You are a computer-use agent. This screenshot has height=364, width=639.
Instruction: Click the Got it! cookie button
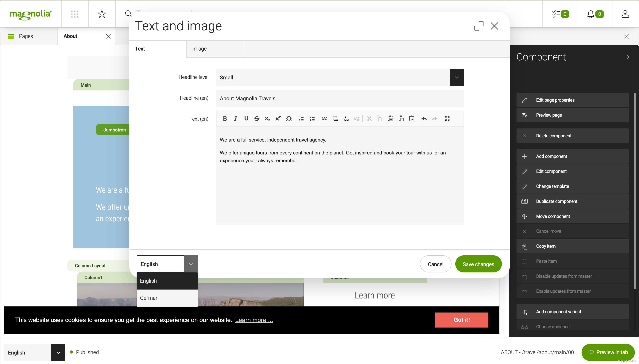click(461, 320)
